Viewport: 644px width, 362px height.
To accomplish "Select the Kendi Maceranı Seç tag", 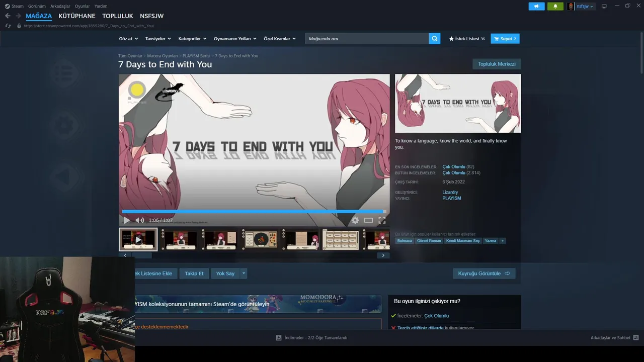I will coord(463,241).
